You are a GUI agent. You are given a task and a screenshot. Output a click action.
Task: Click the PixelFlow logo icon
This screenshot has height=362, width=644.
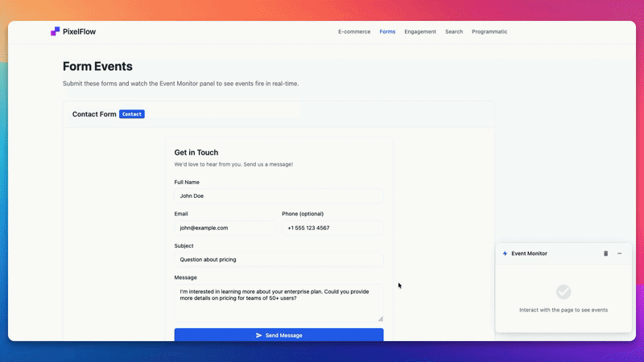click(55, 31)
